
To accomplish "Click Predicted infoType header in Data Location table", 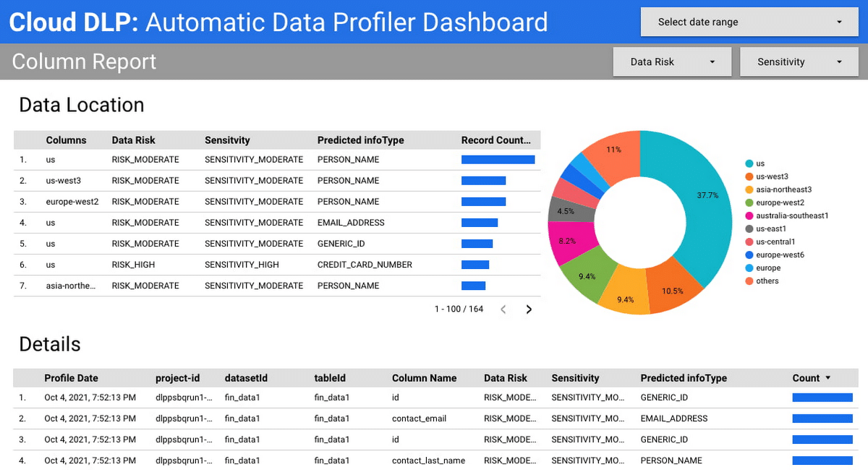I will coord(360,140).
